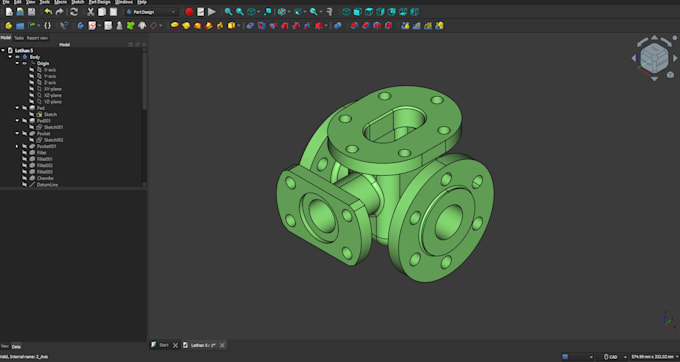Select Sketch002 in model tree
Image resolution: width=680 pixels, height=362 pixels.
click(53, 140)
